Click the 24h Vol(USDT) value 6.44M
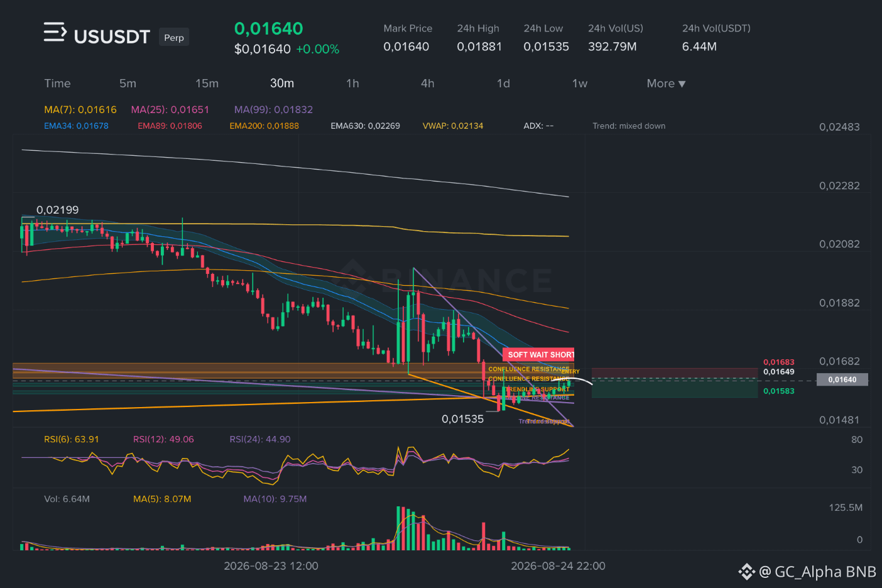Screen dimensions: 882x588 699,46
